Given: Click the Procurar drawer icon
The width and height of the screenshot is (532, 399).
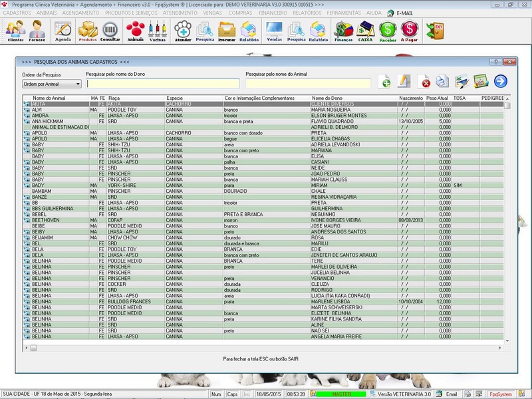Looking at the screenshot, I should pyautogui.click(x=227, y=31).
